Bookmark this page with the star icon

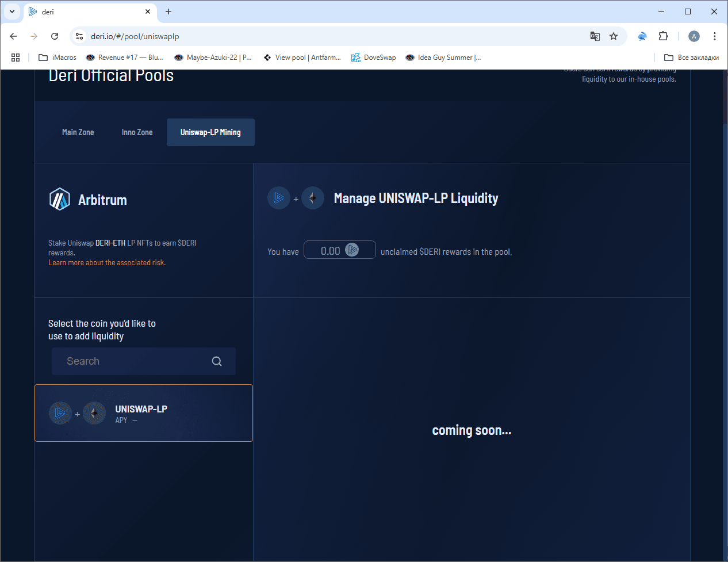[614, 36]
